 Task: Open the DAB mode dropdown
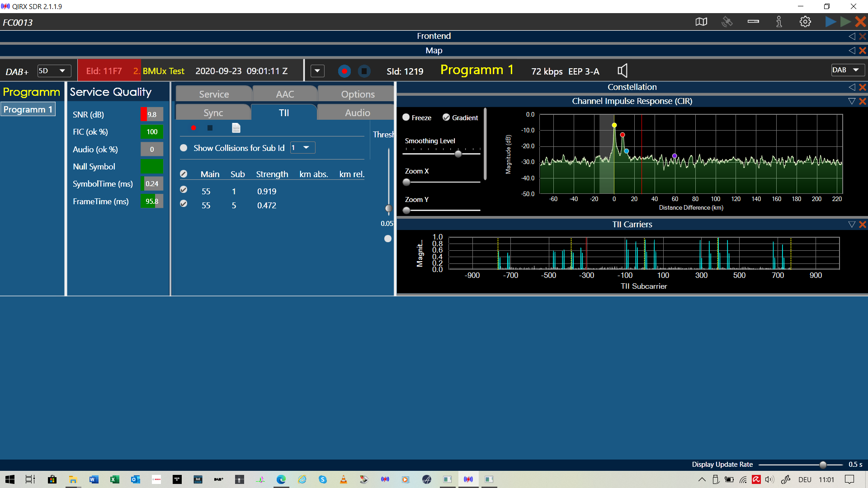[848, 70]
